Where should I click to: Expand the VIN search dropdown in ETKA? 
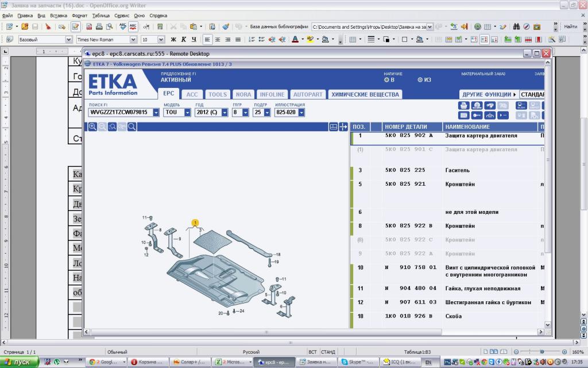(156, 112)
